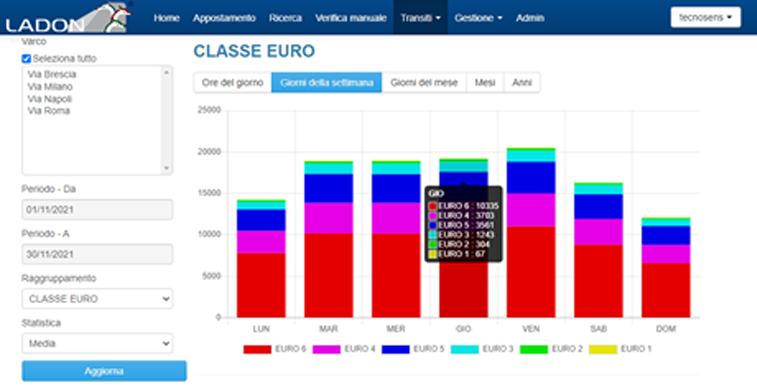This screenshot has width=757, height=388.
Task: Select Via Milano in the Varco list
Action: pos(50,87)
